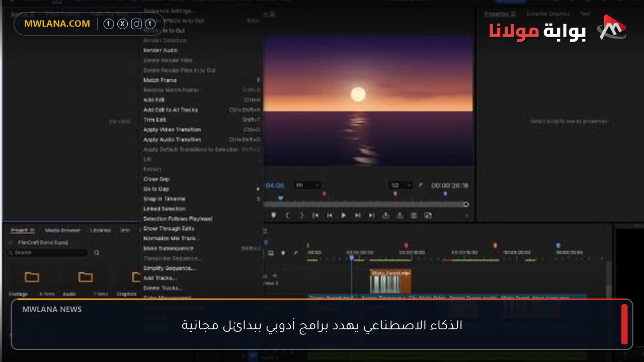Click inside the Project panel search field
The width and height of the screenshot is (644, 362).
pyautogui.click(x=48, y=252)
